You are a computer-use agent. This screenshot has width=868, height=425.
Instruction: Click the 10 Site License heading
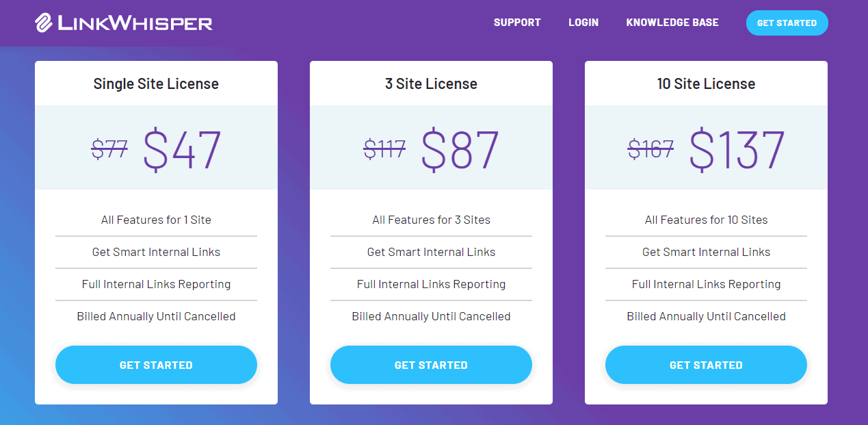point(706,84)
